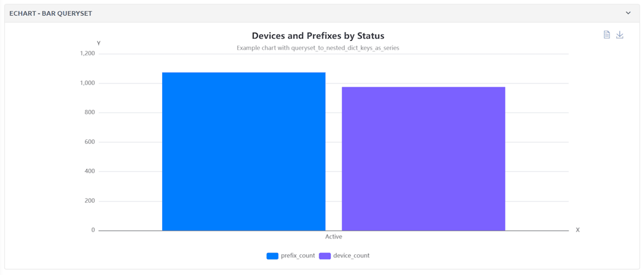Click the 800 y-axis tick label
Viewport: 644px width, 275px height.
(89, 113)
